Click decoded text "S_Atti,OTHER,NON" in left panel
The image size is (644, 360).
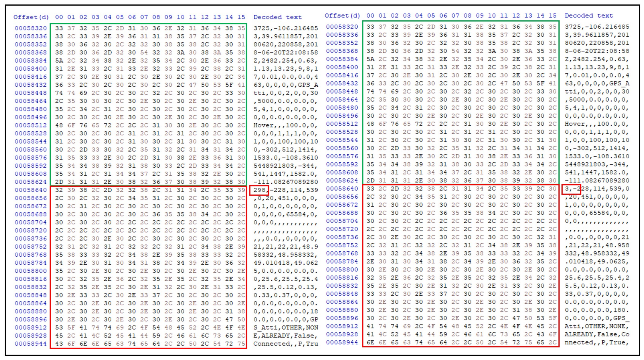pos(286,327)
